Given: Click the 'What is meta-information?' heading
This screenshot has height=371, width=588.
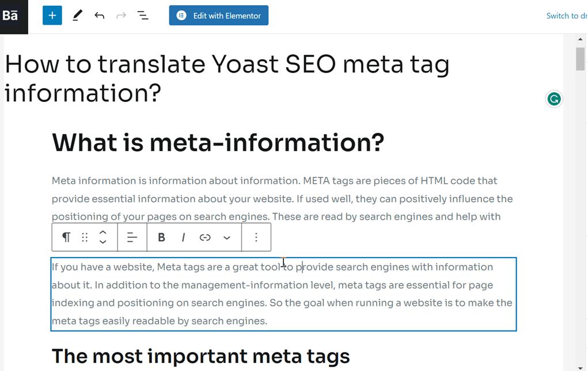Looking at the screenshot, I should pyautogui.click(x=218, y=143).
